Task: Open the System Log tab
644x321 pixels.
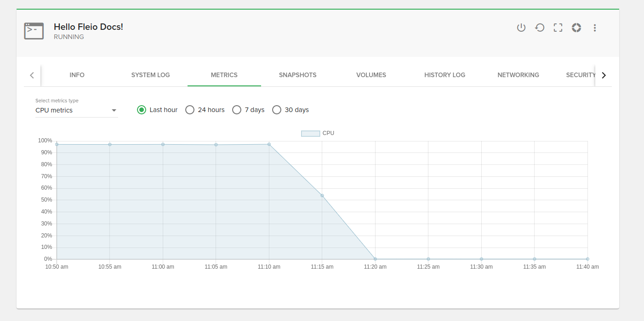Action: pyautogui.click(x=151, y=75)
